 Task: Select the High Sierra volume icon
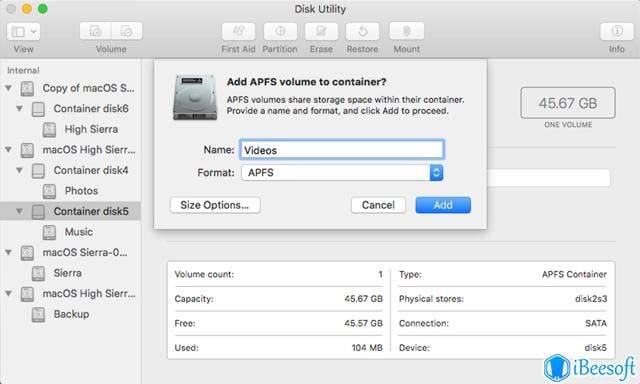pos(49,129)
